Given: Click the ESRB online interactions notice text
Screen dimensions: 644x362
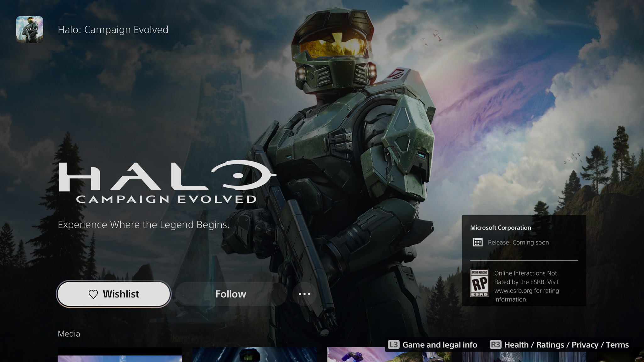Looking at the screenshot, I should 527,286.
